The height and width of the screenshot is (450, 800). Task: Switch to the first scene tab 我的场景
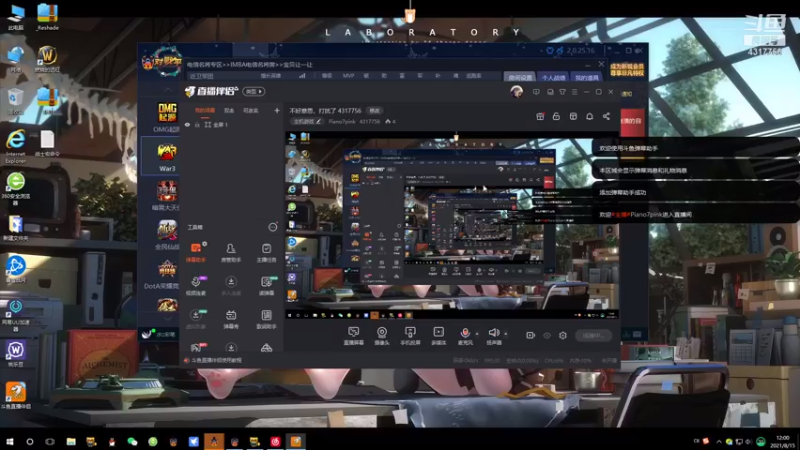(x=205, y=110)
